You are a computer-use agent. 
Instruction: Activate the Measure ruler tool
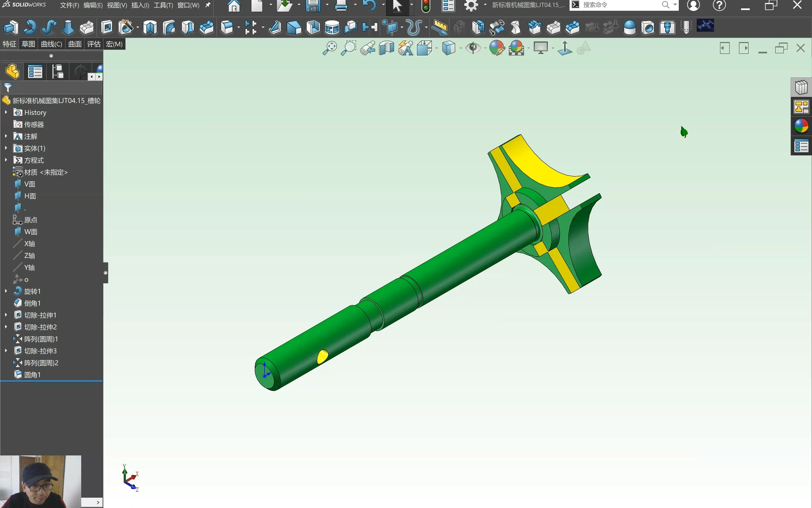click(x=439, y=27)
